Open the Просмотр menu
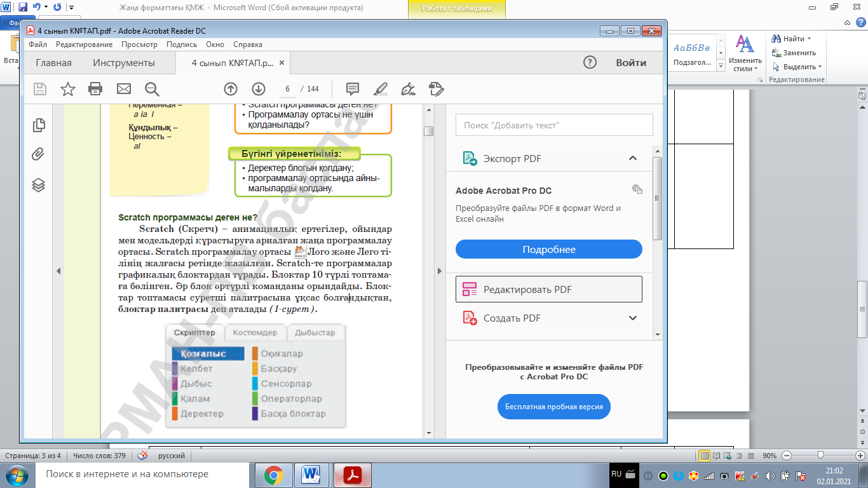This screenshot has width=868, height=488. coord(139,44)
